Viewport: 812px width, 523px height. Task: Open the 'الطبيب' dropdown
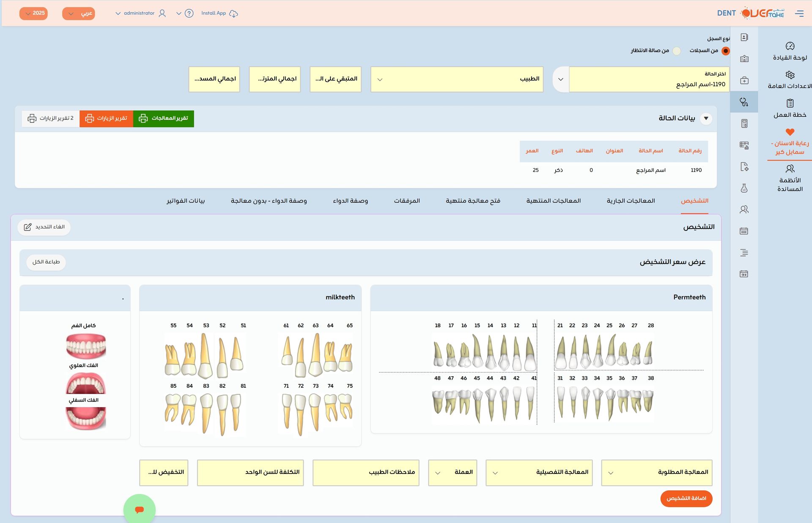457,79
